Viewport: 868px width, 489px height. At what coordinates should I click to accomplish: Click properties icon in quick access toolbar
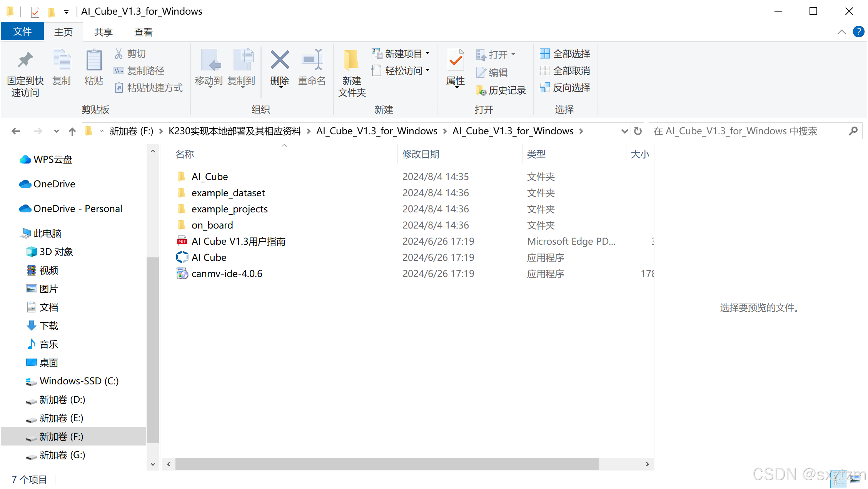click(35, 12)
